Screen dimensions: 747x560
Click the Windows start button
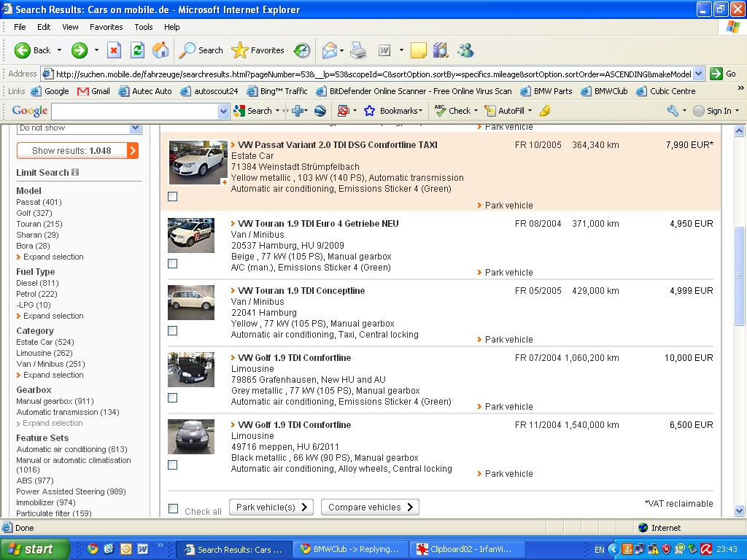click(35, 549)
